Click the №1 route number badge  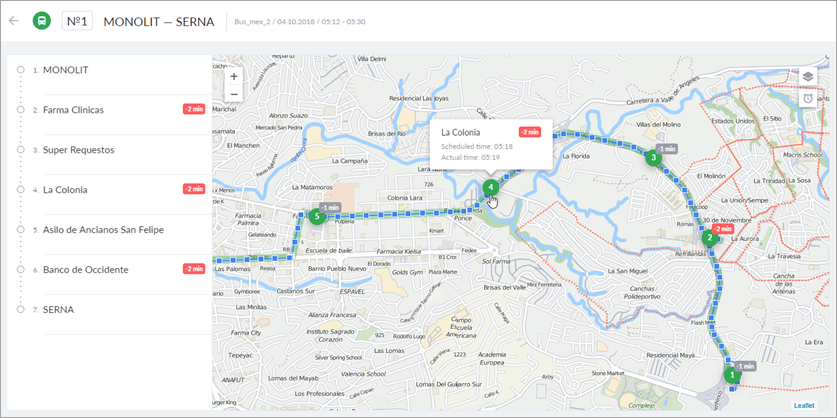click(x=77, y=20)
